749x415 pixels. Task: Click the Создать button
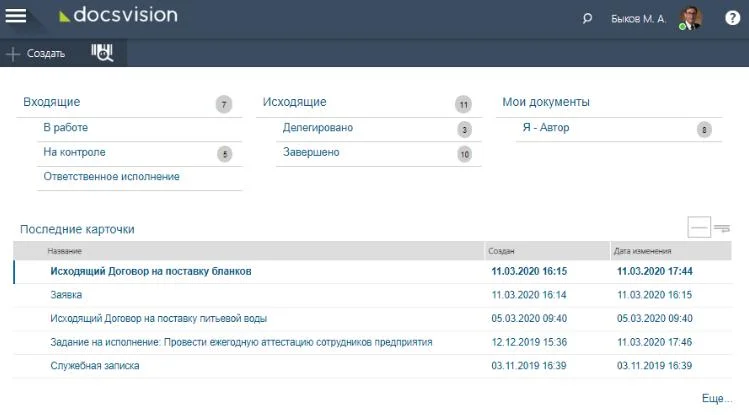[36, 53]
